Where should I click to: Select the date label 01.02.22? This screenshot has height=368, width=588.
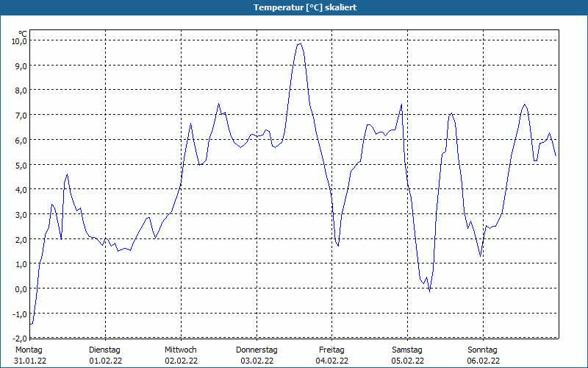pyautogui.click(x=105, y=361)
